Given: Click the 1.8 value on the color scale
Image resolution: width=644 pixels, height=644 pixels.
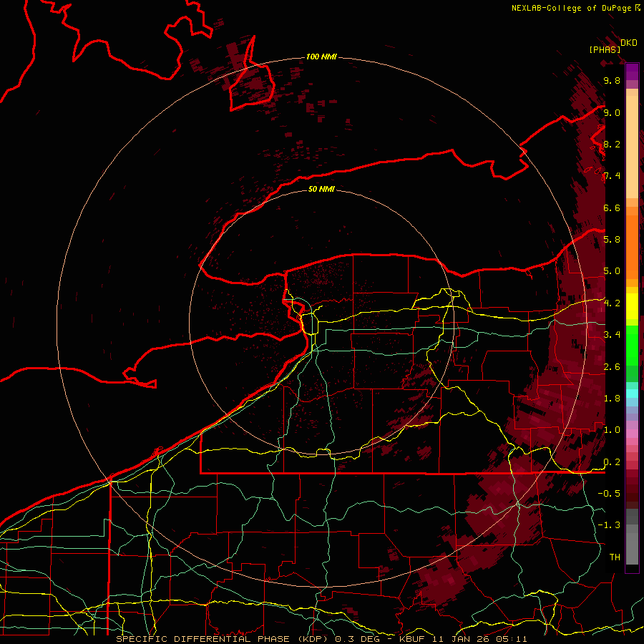Looking at the screenshot, I should coord(612,399).
